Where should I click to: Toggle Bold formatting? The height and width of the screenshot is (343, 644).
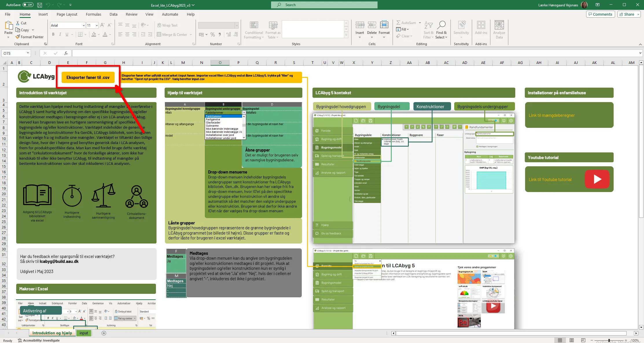pyautogui.click(x=53, y=34)
